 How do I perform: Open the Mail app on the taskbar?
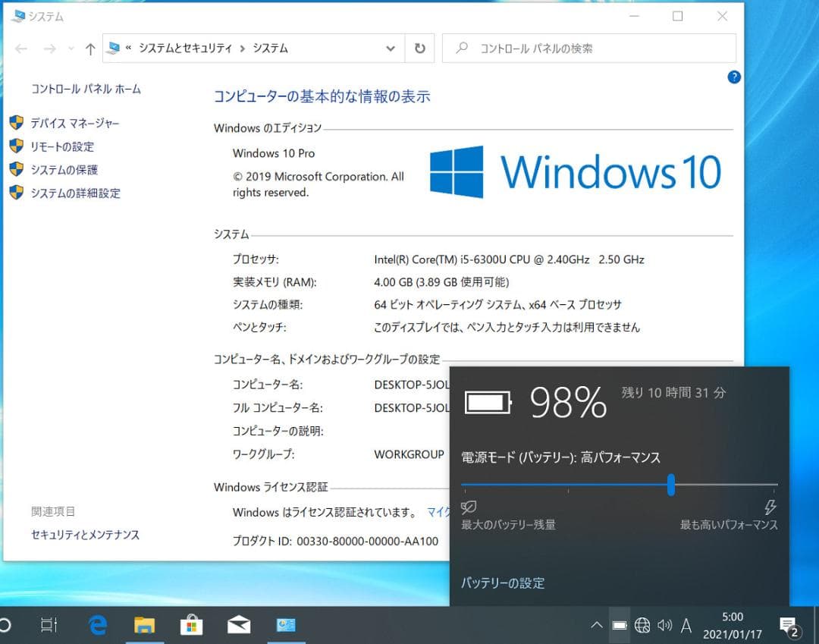(238, 625)
